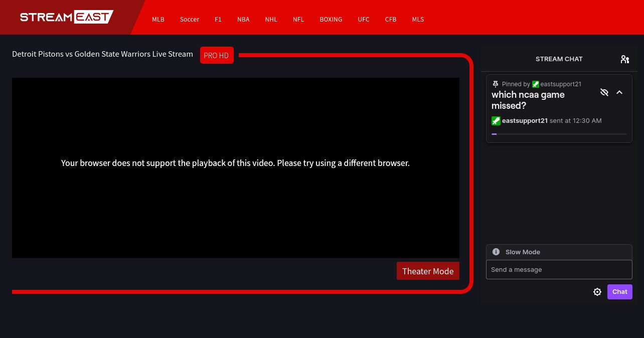Select NFL from top navigation

click(298, 20)
